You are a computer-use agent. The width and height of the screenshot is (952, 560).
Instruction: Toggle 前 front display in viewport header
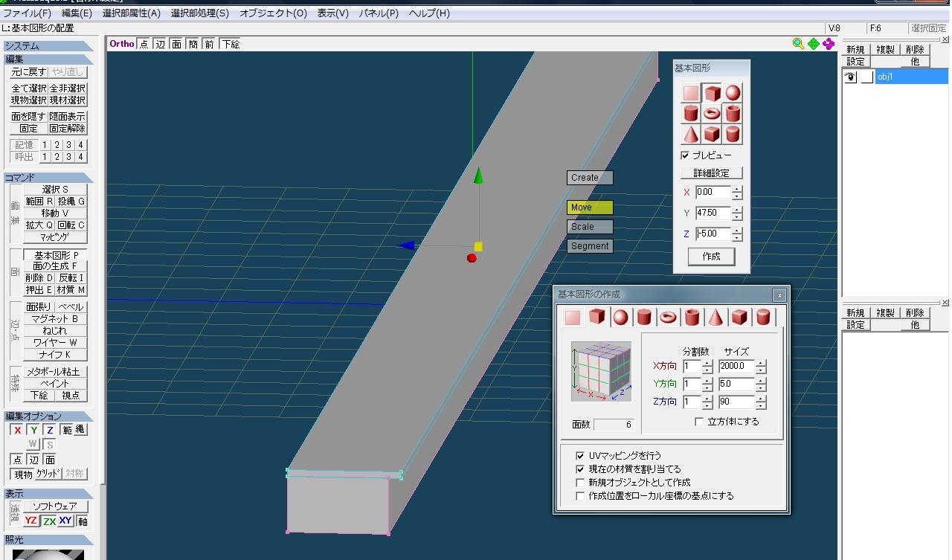point(210,44)
